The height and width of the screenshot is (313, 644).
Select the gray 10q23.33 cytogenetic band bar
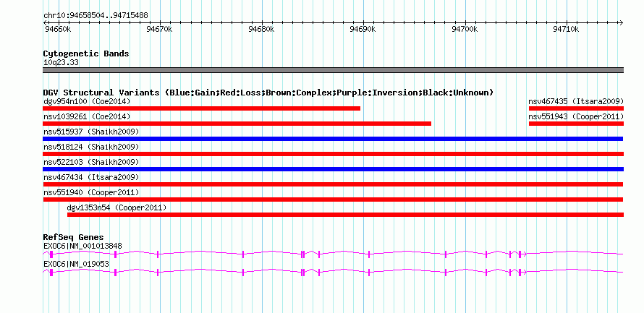click(x=334, y=70)
